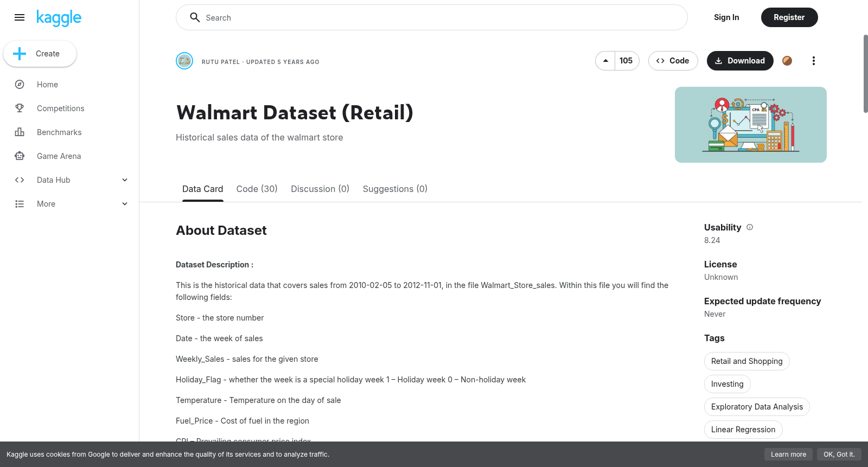Open the hamburger menu icon
The width and height of the screenshot is (868, 467).
point(20,17)
